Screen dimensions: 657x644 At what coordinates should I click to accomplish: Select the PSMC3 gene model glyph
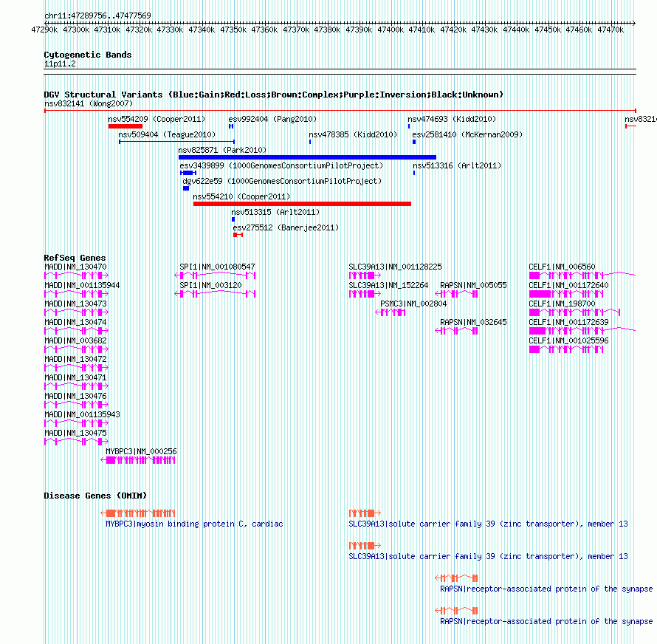(390, 312)
